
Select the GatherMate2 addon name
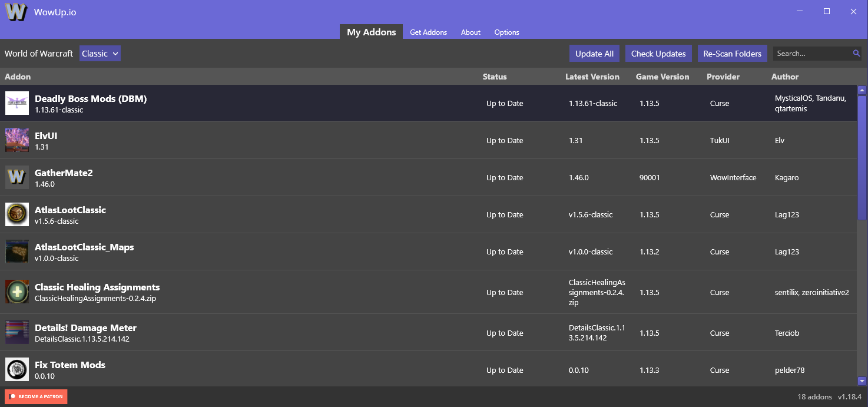click(64, 173)
